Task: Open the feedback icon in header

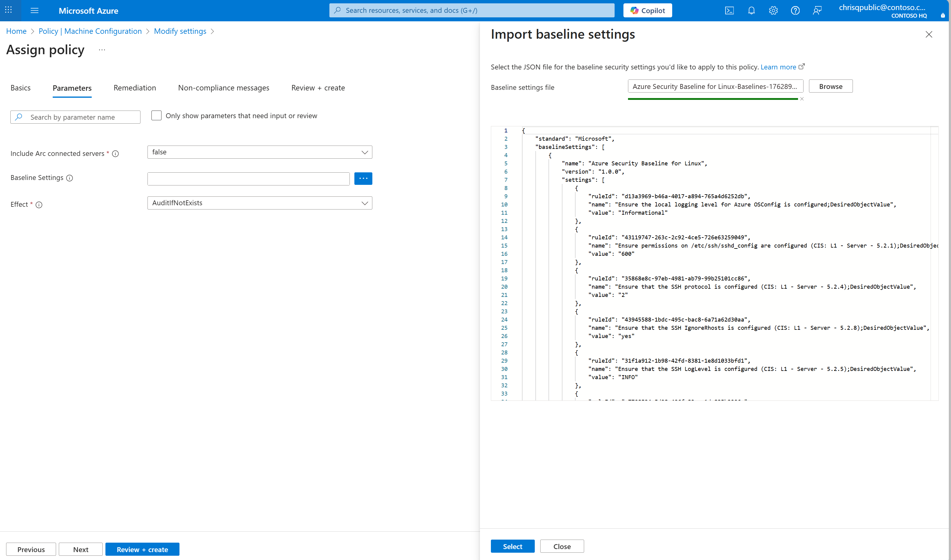Action: [x=817, y=11]
